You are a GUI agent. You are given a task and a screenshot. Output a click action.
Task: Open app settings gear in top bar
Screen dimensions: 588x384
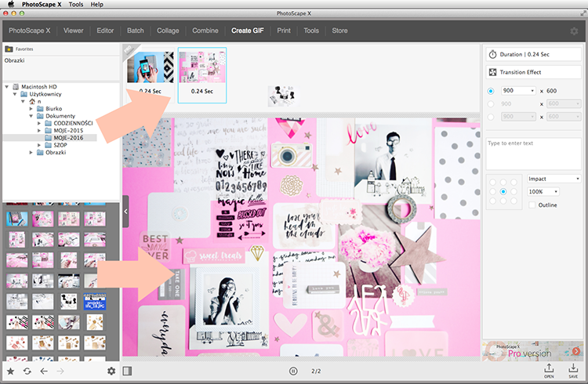tap(574, 31)
